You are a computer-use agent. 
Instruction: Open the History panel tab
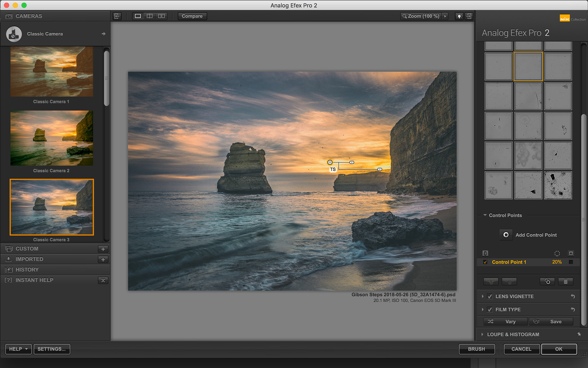(27, 269)
